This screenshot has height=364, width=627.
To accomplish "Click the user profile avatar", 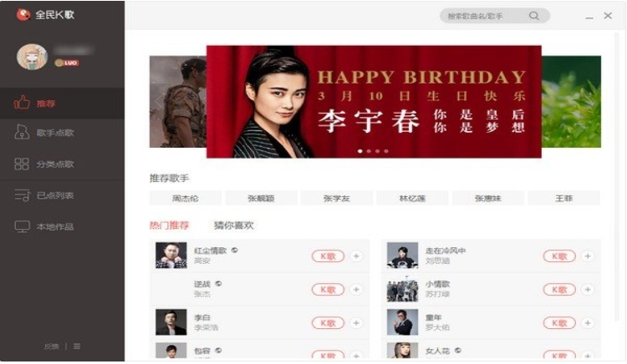I will click(32, 57).
